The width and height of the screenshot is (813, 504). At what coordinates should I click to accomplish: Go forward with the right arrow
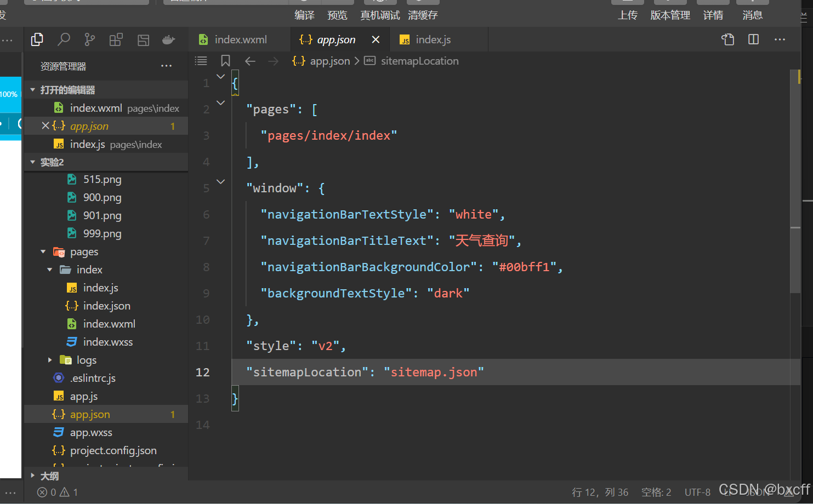coord(273,61)
